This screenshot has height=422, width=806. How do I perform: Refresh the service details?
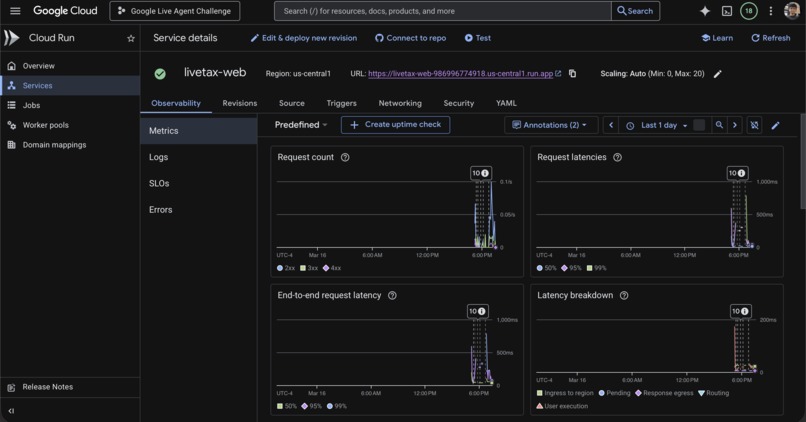(x=771, y=38)
